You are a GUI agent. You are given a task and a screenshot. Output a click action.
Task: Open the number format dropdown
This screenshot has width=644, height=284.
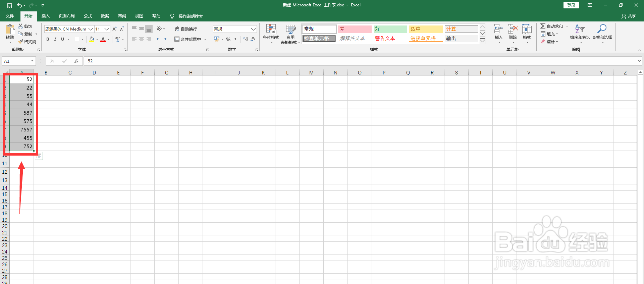click(x=253, y=29)
